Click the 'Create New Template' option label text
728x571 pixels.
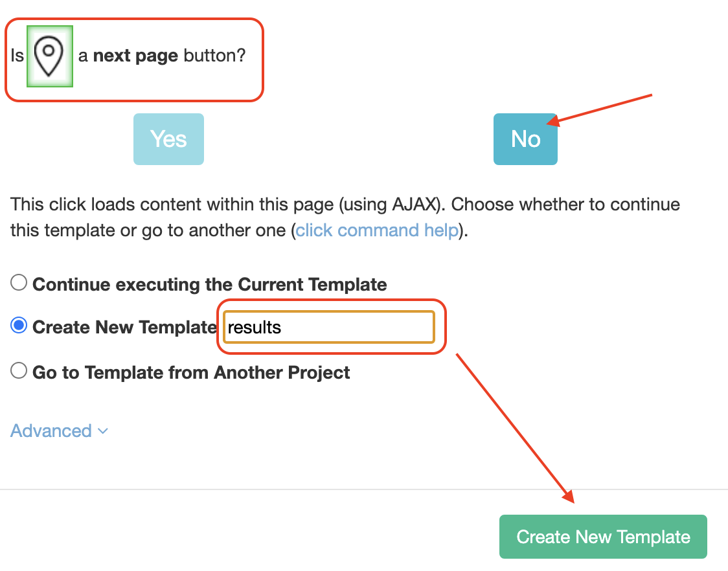(124, 327)
